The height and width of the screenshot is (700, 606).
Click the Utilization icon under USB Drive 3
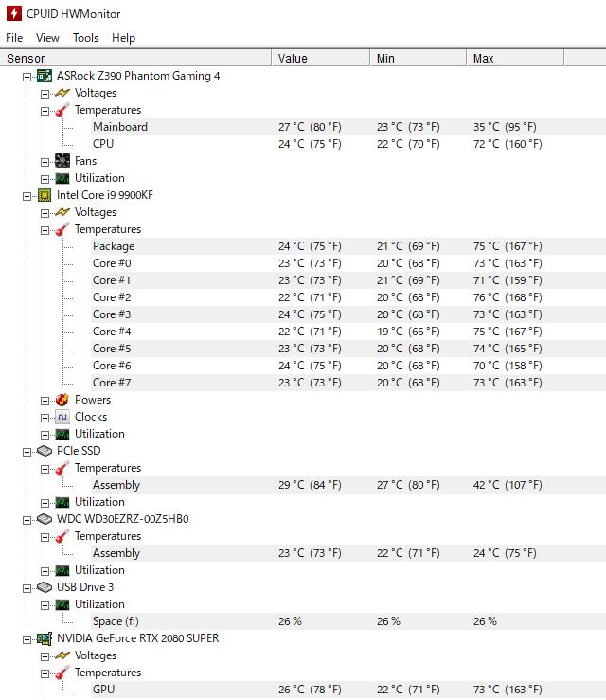coord(62,605)
